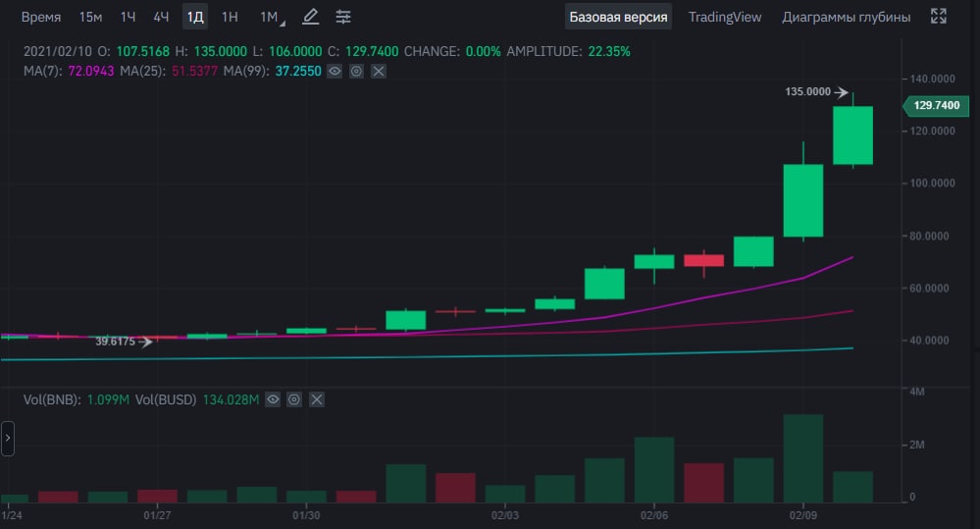Screen dimensions: 980x529
Task: Click the 100.0000 price axis label
Action: tap(933, 184)
